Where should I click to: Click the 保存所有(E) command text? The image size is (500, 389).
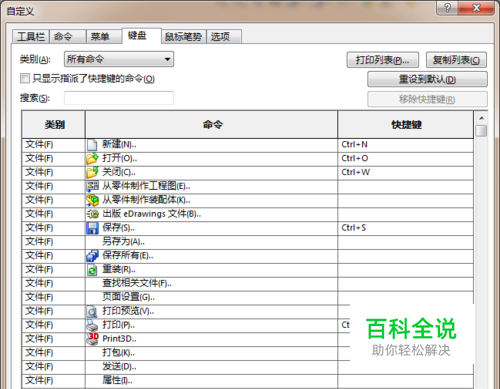(128, 256)
